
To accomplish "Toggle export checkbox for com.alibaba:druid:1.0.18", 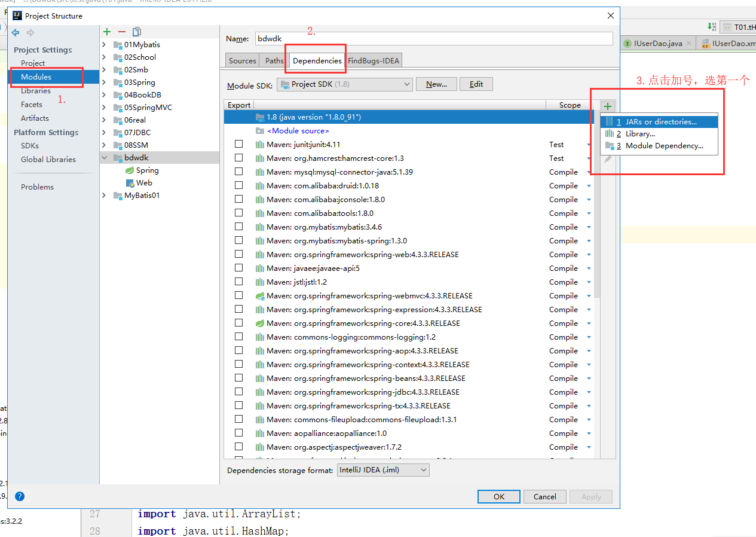I will (x=239, y=186).
